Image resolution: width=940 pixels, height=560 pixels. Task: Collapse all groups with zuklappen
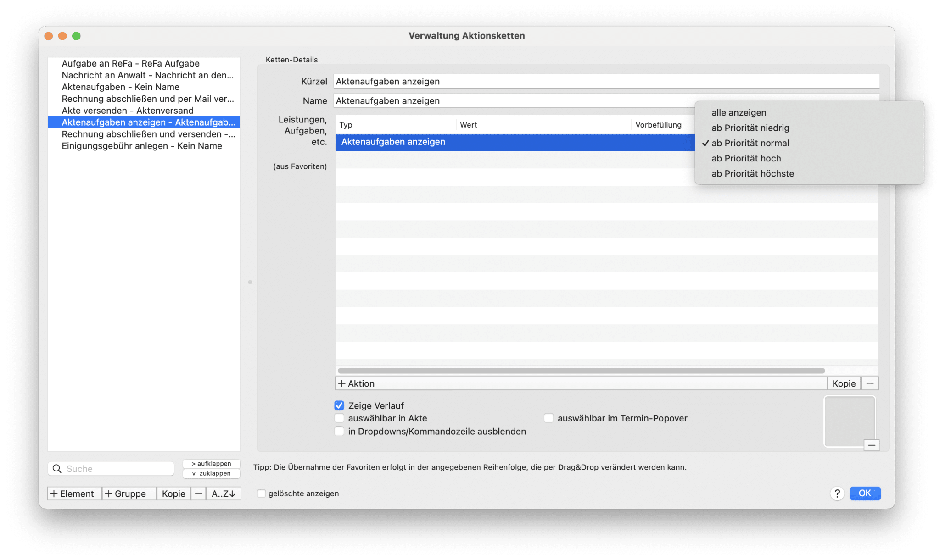pyautogui.click(x=212, y=473)
